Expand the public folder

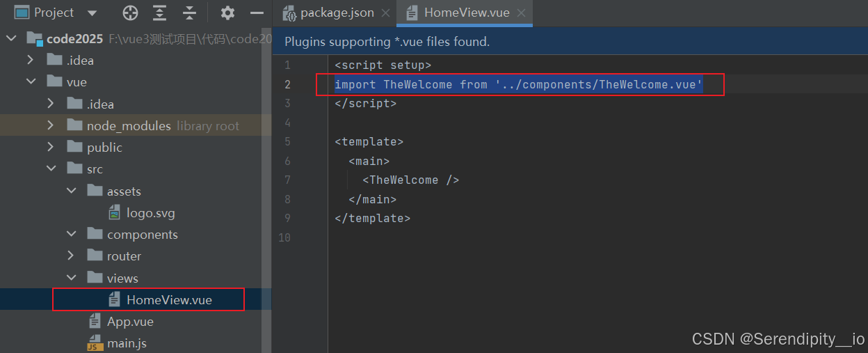[x=50, y=147]
